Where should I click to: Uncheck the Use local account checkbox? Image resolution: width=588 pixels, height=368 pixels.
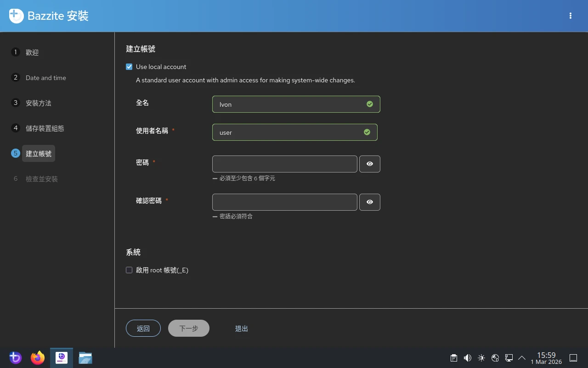(129, 66)
